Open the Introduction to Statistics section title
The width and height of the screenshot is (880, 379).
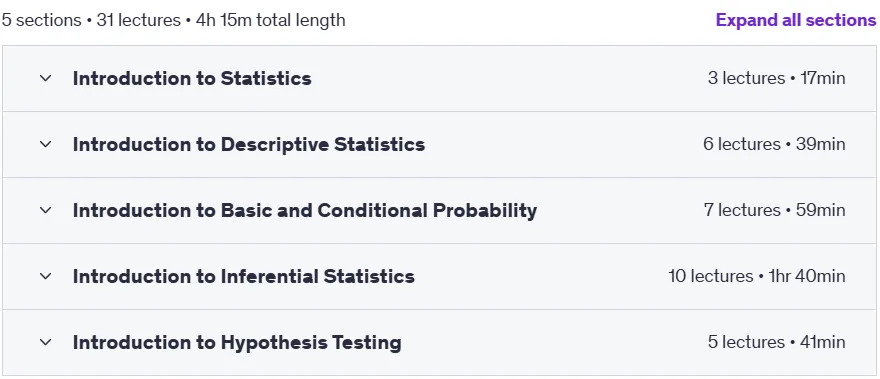[x=192, y=78]
